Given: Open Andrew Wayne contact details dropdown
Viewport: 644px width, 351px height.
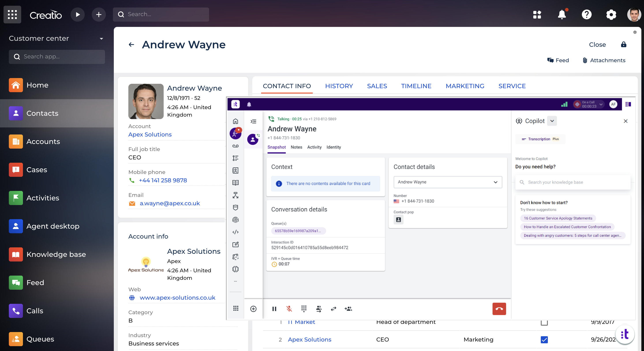Looking at the screenshot, I should click(x=448, y=182).
